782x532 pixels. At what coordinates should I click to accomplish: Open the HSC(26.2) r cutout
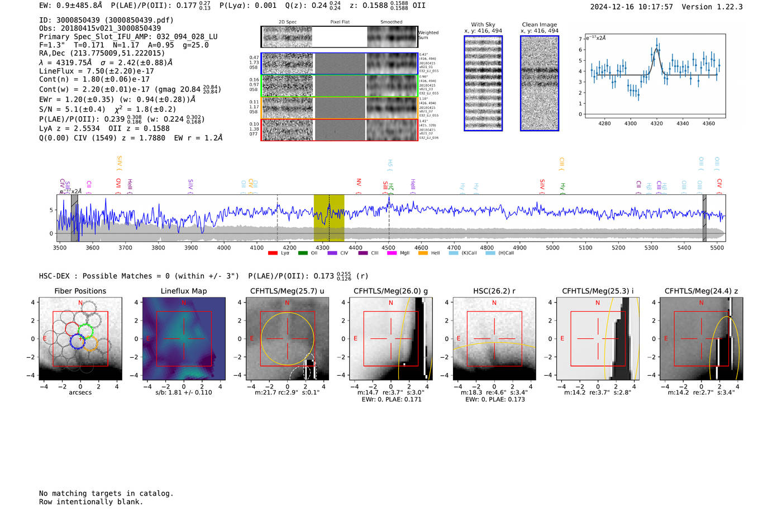click(x=494, y=339)
